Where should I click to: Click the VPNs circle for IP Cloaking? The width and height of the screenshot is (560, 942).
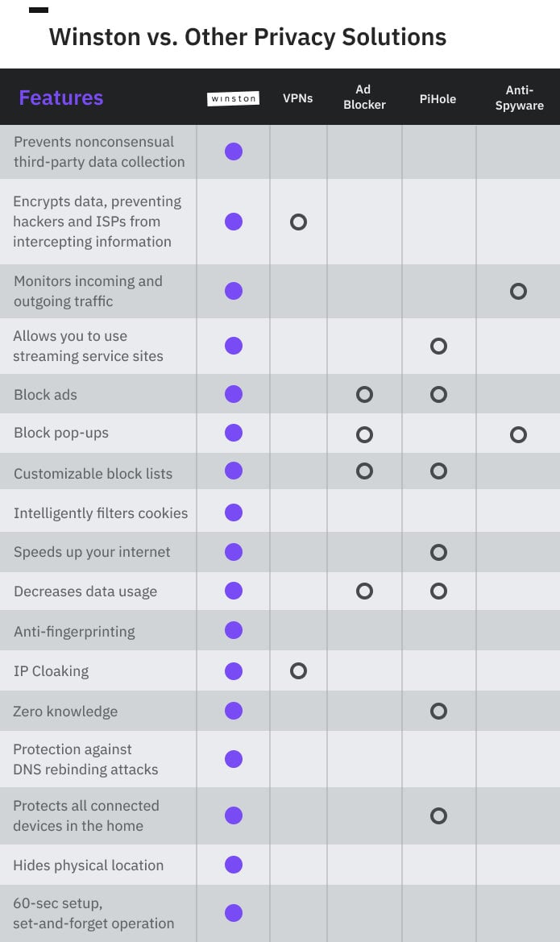coord(298,670)
